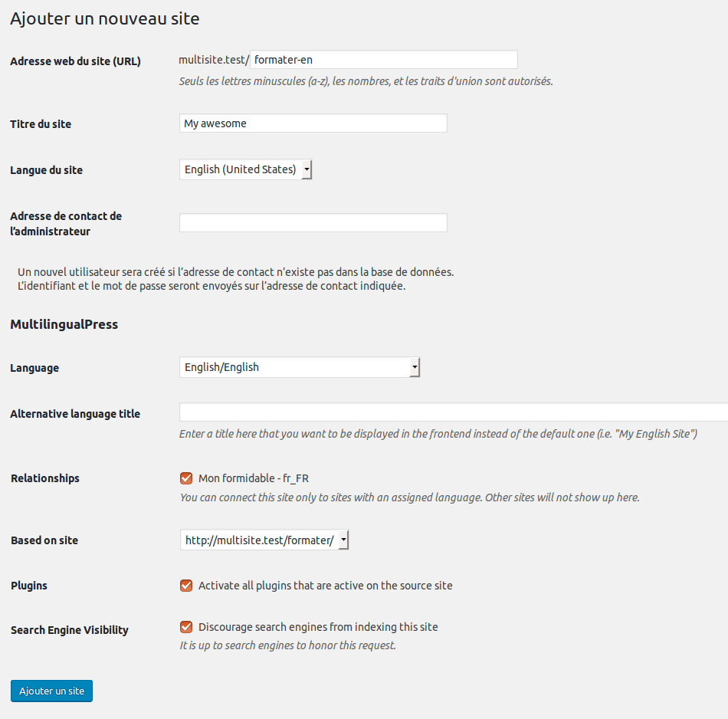Click the Adresse web du site (URL) label

75,61
